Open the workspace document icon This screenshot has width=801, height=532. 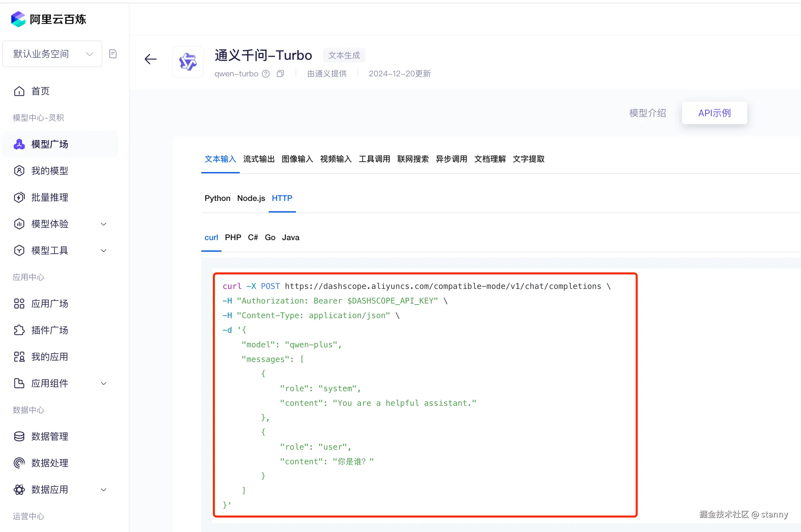[113, 54]
